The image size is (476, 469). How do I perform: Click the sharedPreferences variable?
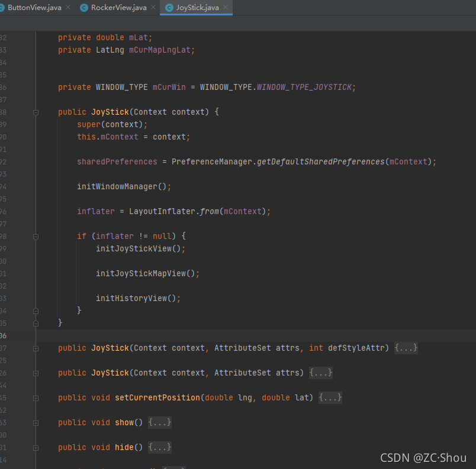point(117,162)
